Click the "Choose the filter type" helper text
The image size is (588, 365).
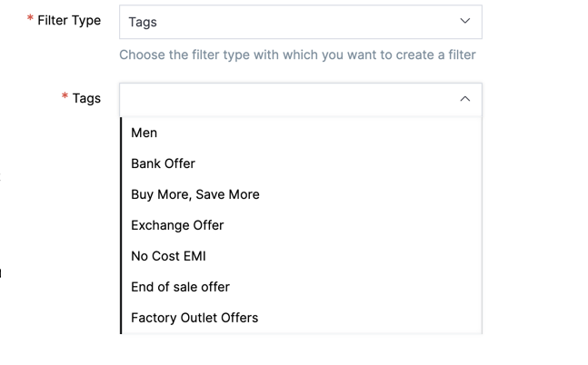(x=297, y=54)
